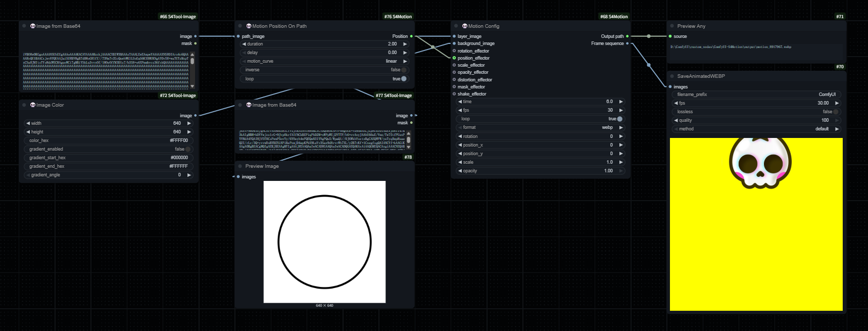Enable the gradient_enabled toggle in Image Color
This screenshot has height=331, width=868.
(187, 149)
